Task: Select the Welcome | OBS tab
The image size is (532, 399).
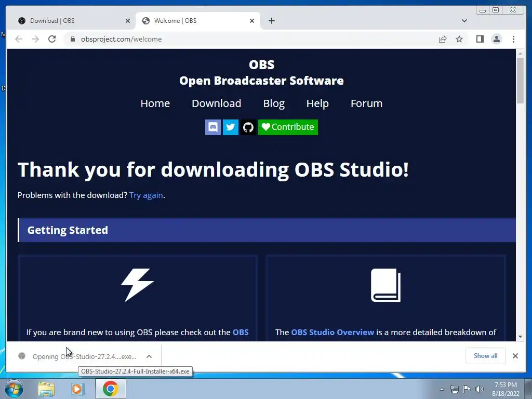Action: click(x=198, y=21)
